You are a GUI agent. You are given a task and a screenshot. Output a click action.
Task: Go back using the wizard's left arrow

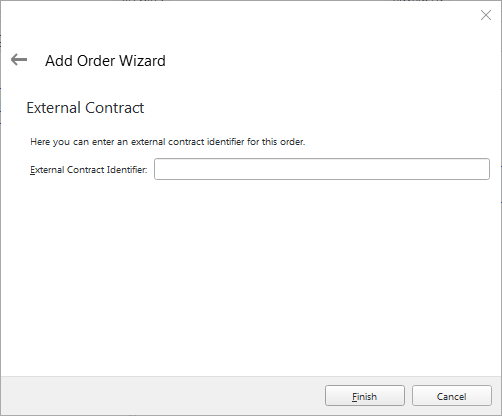point(19,60)
